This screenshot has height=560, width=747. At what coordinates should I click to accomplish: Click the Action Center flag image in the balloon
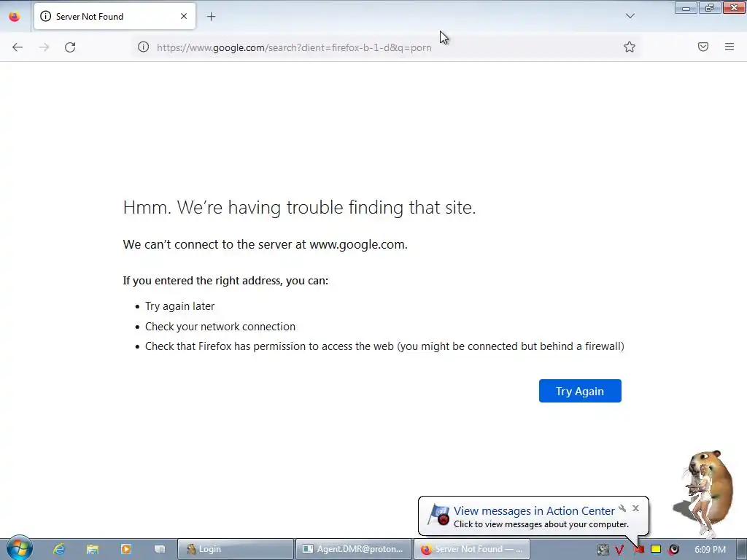pyautogui.click(x=438, y=516)
